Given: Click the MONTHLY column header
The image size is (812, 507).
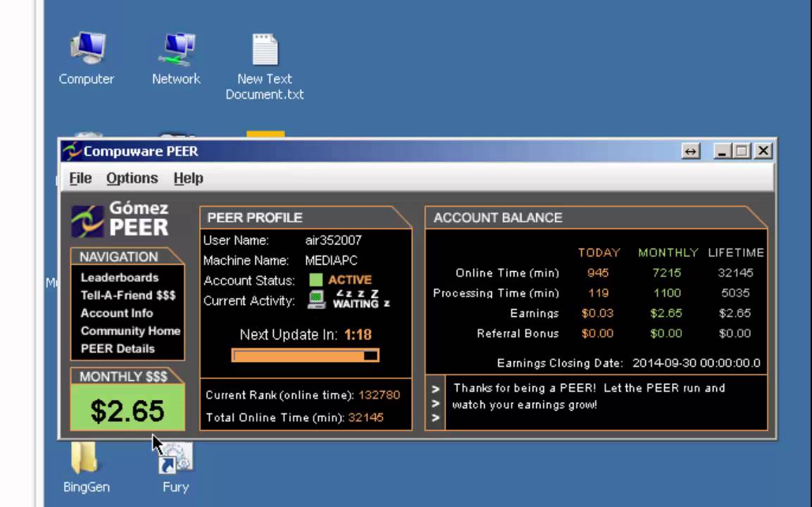Looking at the screenshot, I should point(668,253).
